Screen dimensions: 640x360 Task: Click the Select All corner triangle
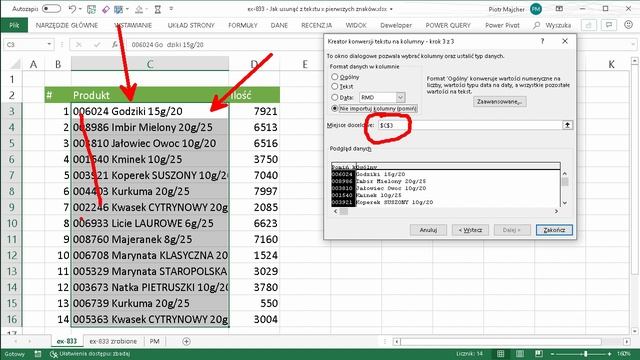point(15,64)
